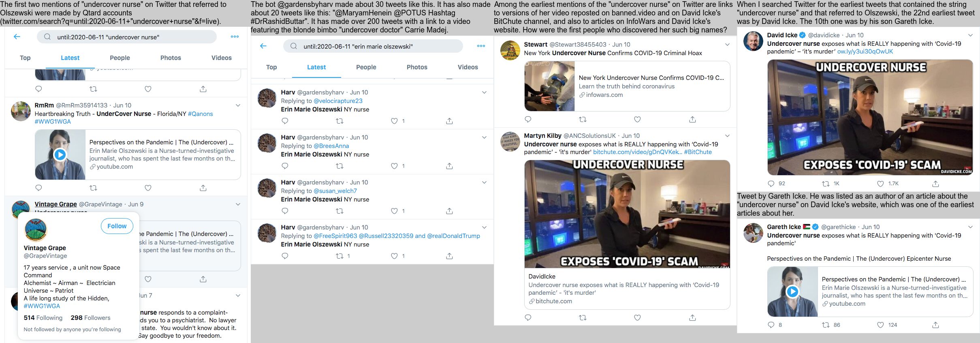Click back arrow in "undercover nurse" search panel
Screen dimensions: 980x343
coord(17,36)
